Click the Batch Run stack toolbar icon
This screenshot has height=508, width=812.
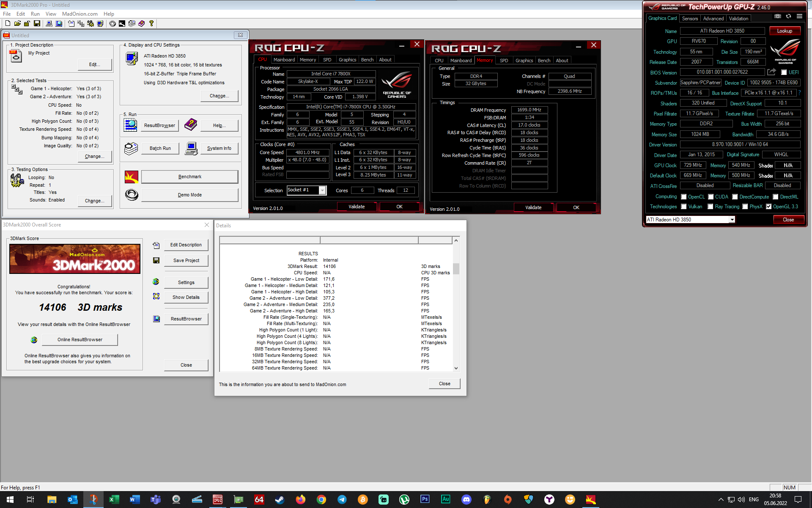pyautogui.click(x=132, y=24)
